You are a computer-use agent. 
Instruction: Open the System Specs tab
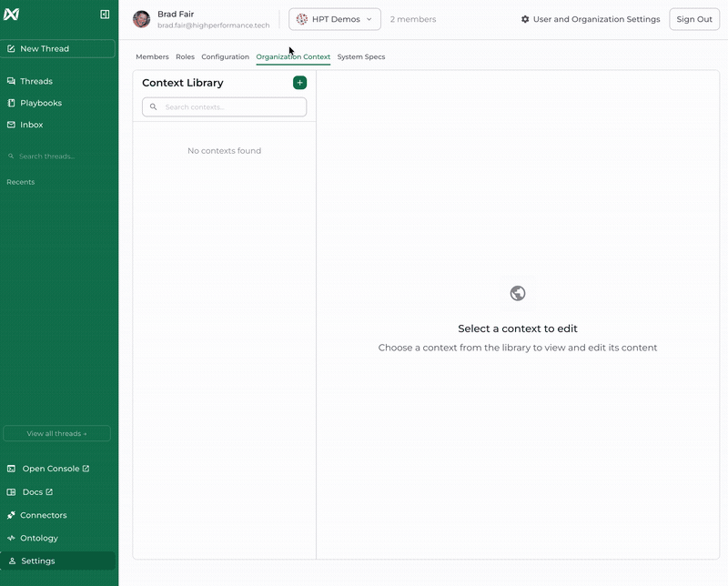pyautogui.click(x=361, y=56)
